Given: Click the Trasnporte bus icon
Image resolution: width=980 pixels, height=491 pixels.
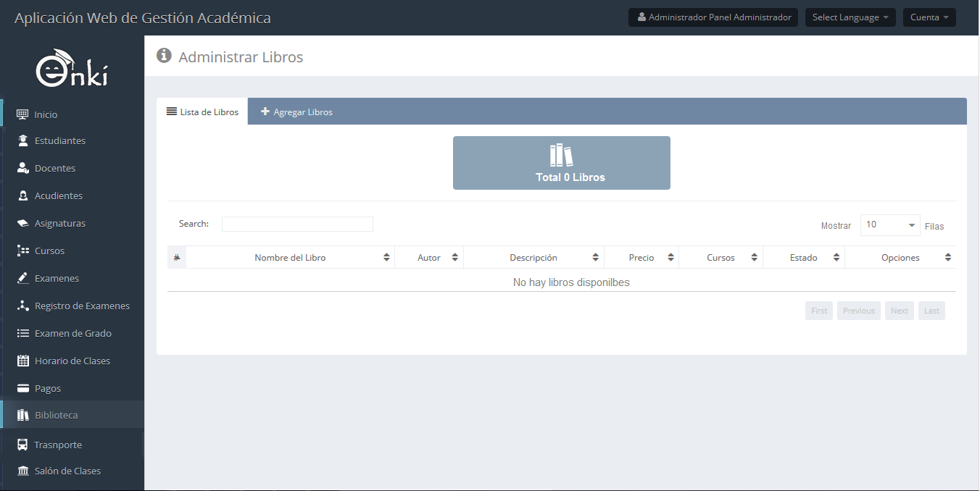Looking at the screenshot, I should point(22,445).
